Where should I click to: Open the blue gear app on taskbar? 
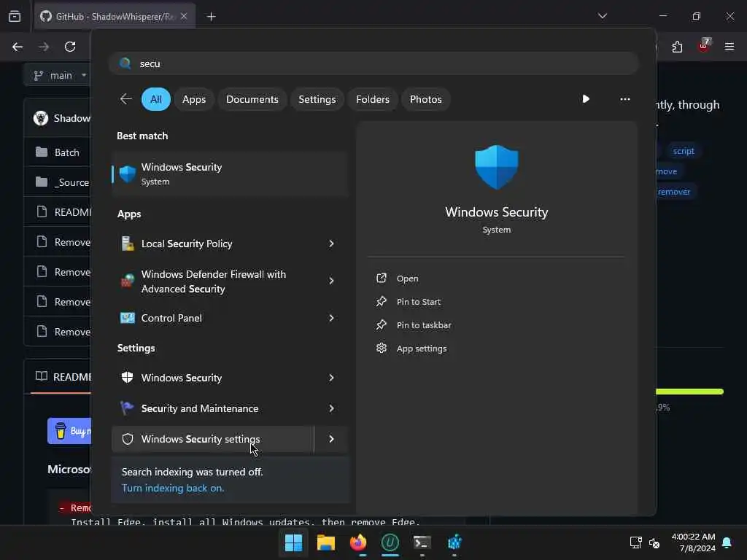click(454, 542)
